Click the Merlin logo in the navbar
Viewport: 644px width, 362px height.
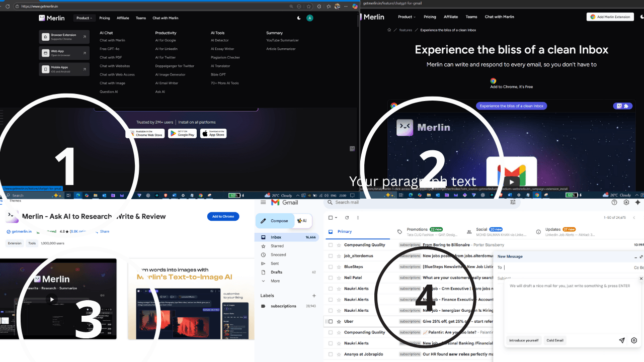point(51,18)
